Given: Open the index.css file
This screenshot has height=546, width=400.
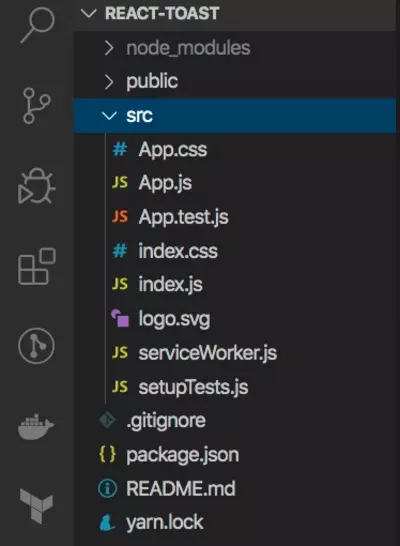Looking at the screenshot, I should tap(235, 251).
